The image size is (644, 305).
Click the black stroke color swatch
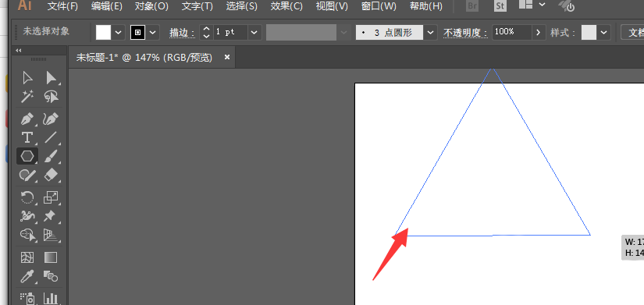tap(137, 33)
